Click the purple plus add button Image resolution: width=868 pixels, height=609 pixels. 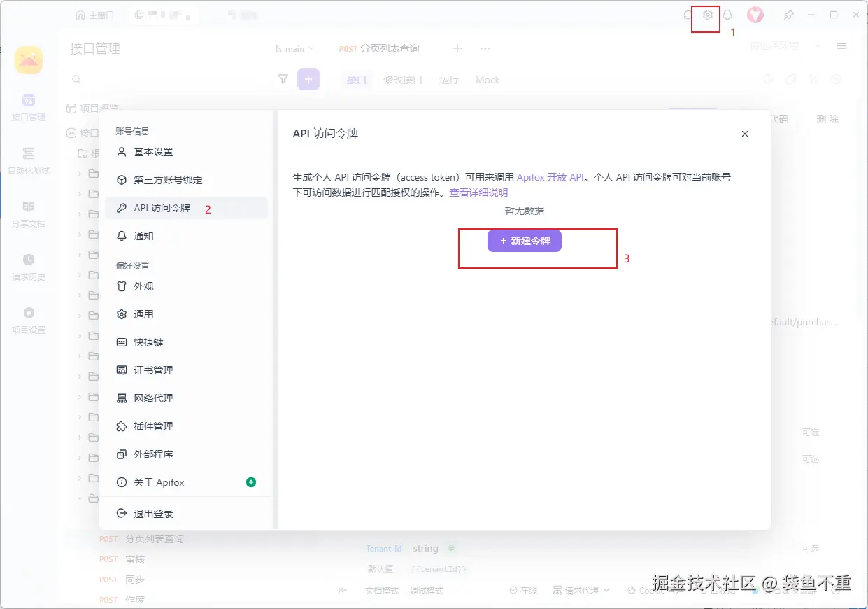pos(308,80)
